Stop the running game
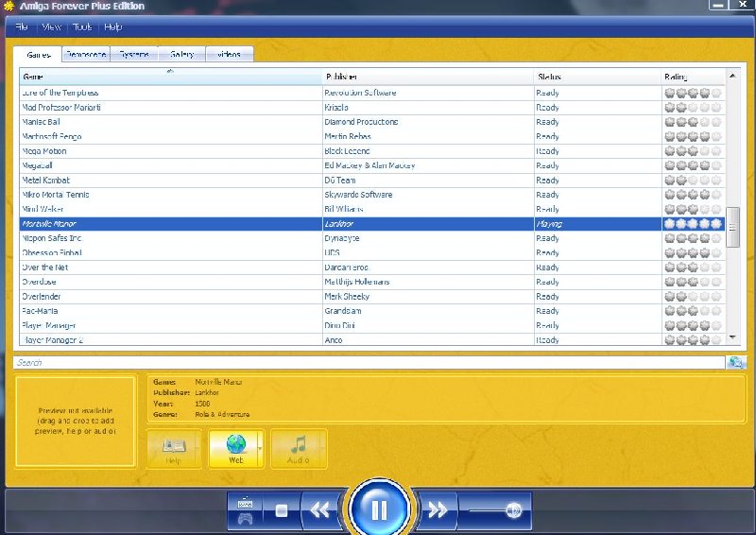 [281, 509]
